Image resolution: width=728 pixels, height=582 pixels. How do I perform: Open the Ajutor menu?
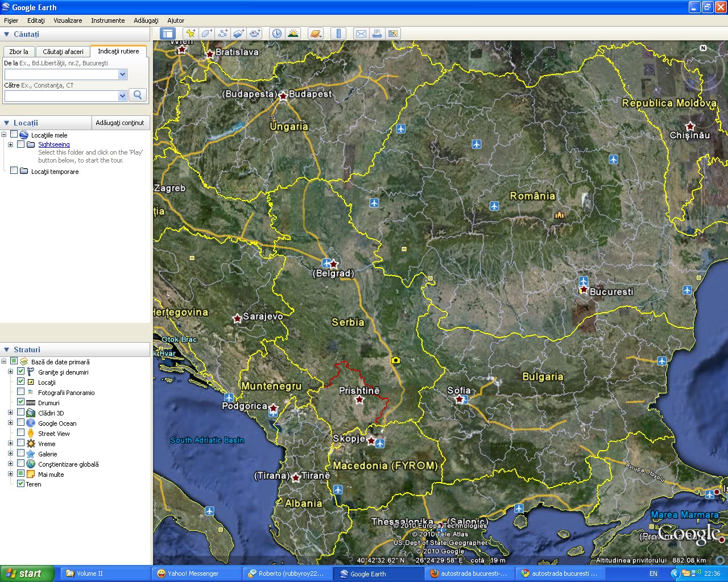pyautogui.click(x=176, y=20)
